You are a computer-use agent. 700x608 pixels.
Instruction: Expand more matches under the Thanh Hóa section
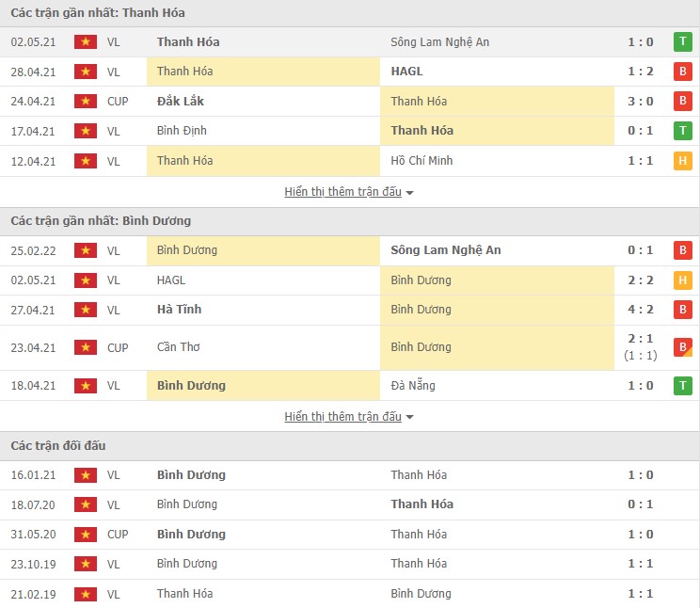point(349,192)
